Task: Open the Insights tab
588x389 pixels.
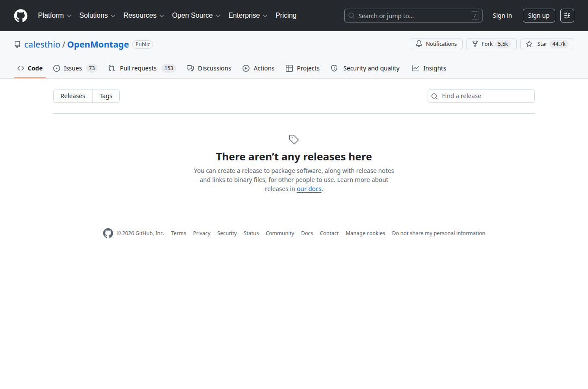Action: [429, 68]
